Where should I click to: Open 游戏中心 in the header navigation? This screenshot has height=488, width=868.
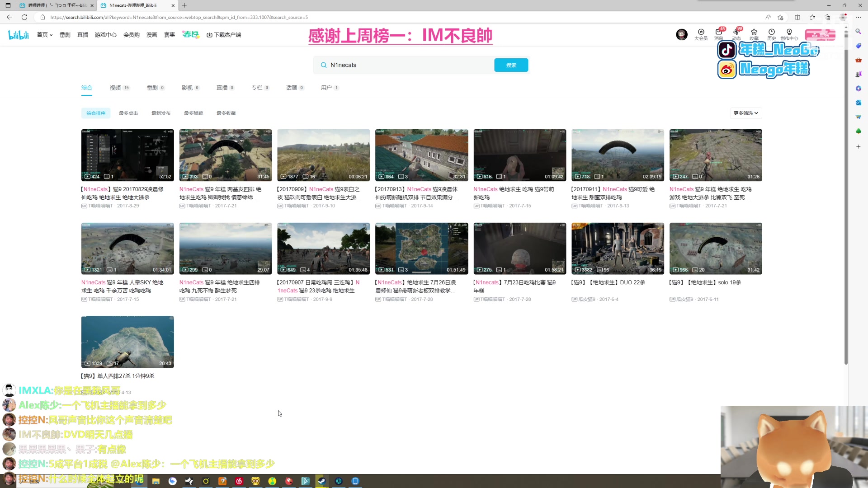(106, 35)
